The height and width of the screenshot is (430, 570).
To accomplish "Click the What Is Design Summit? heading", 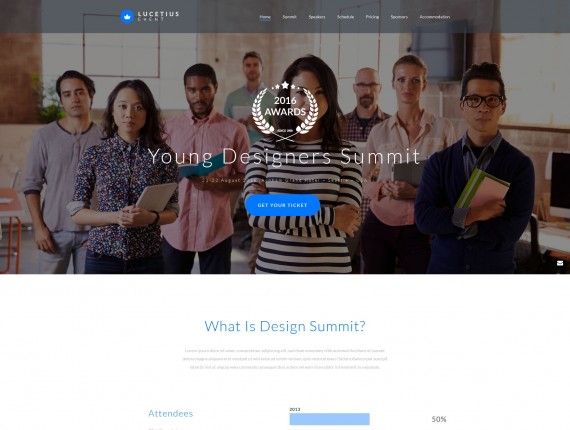I will click(285, 326).
